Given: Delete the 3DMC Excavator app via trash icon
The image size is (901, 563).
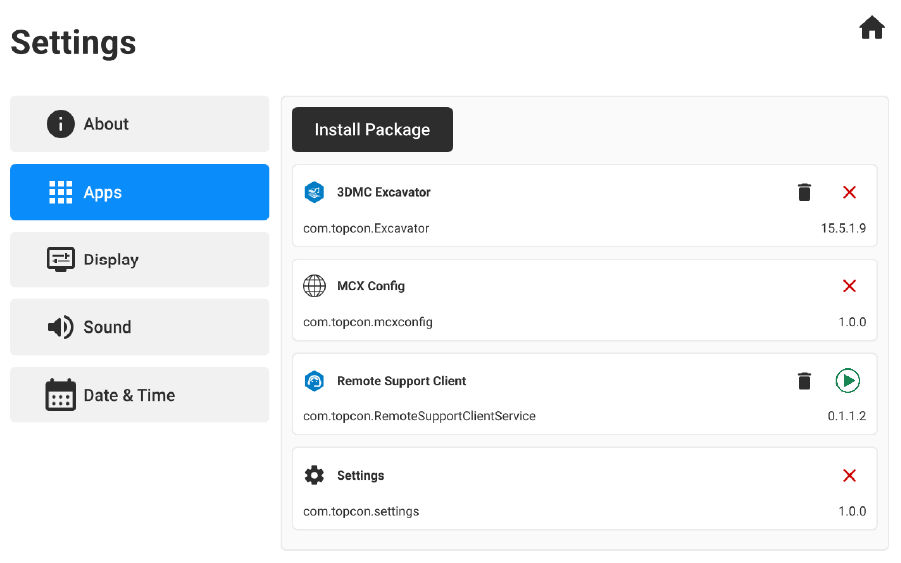Looking at the screenshot, I should (804, 192).
